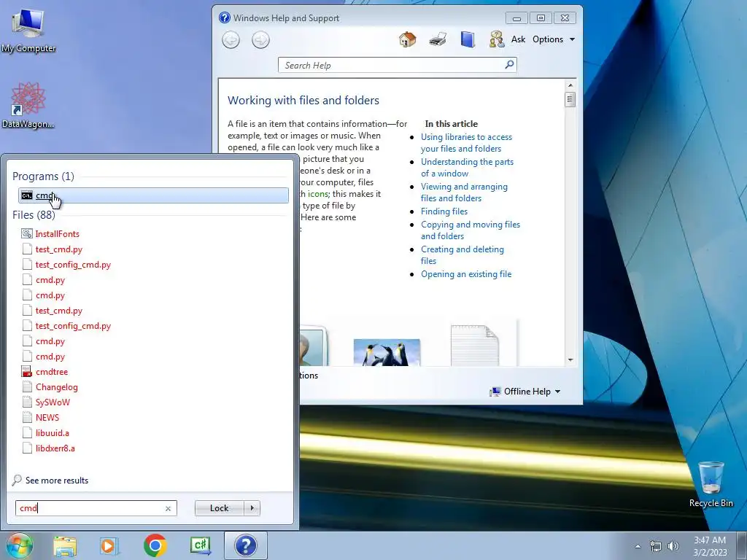The height and width of the screenshot is (560, 747).
Task: Select the Recycle Bin desktop icon
Action: pyautogui.click(x=711, y=484)
